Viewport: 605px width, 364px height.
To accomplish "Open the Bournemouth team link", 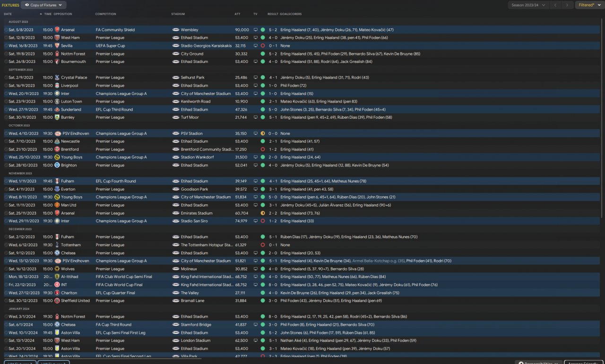I will 73,61.
